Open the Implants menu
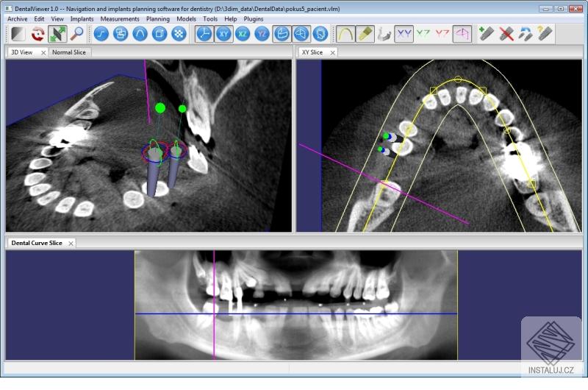588x390 pixels. click(x=82, y=19)
